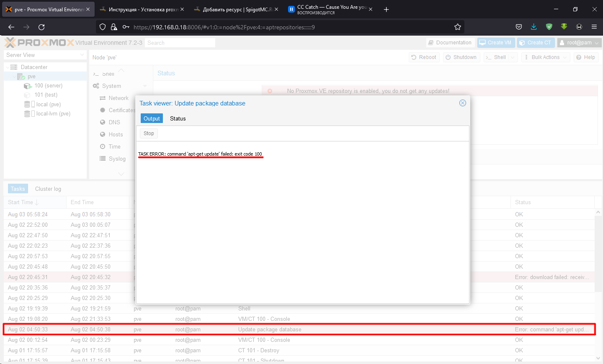Screen dimensions: 603x364
Task: Select Datacenter in the resource tree
Action: click(34, 67)
